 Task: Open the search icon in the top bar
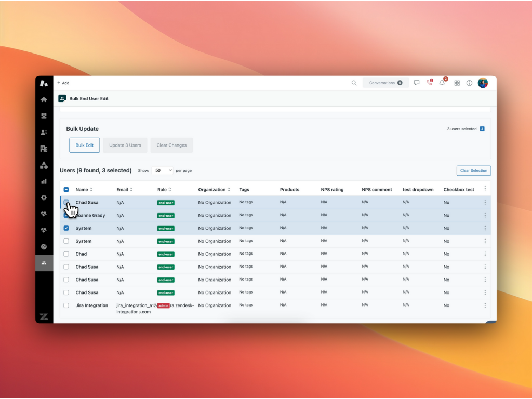(x=354, y=83)
